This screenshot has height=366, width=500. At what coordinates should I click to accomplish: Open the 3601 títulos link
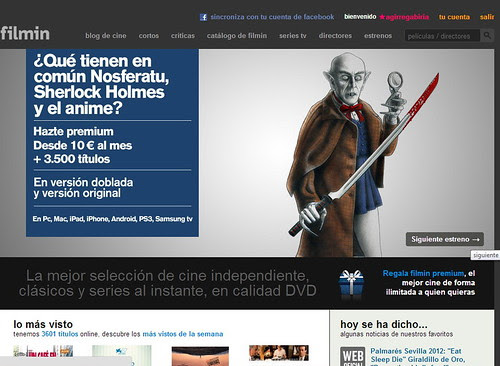tap(60, 334)
